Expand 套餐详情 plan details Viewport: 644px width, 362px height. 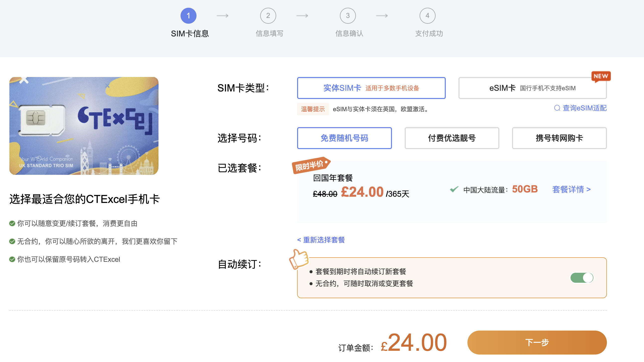click(571, 189)
